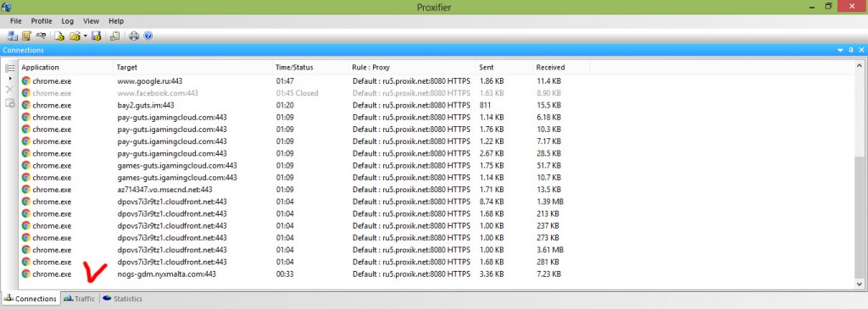Launch Proxy Checker toolbar icon
Viewport: 868px width, 309px height.
click(x=115, y=36)
